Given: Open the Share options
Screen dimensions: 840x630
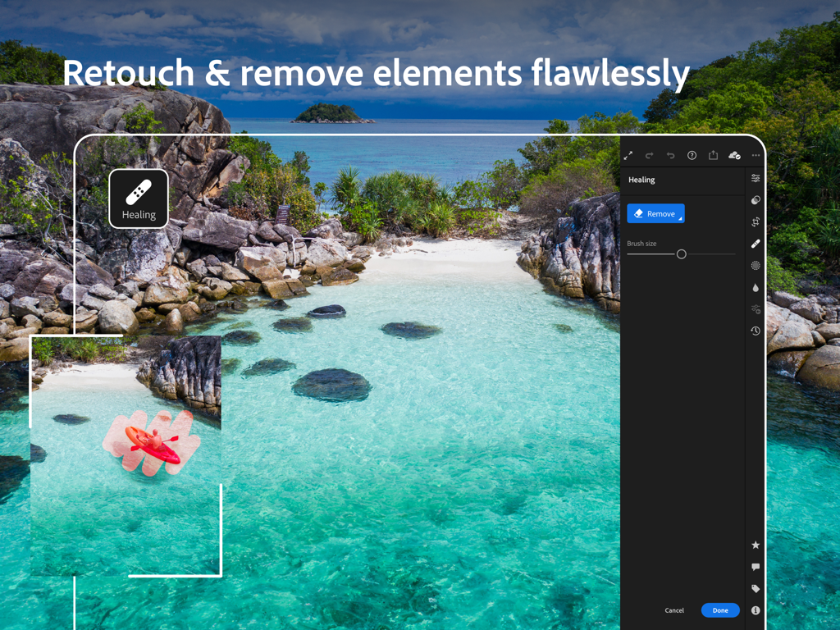Looking at the screenshot, I should pyautogui.click(x=713, y=155).
